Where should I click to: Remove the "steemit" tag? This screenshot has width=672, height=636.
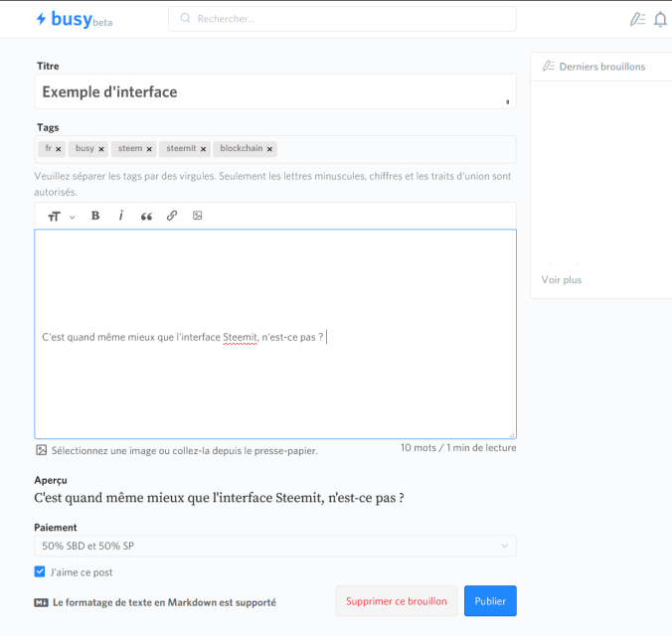204,149
